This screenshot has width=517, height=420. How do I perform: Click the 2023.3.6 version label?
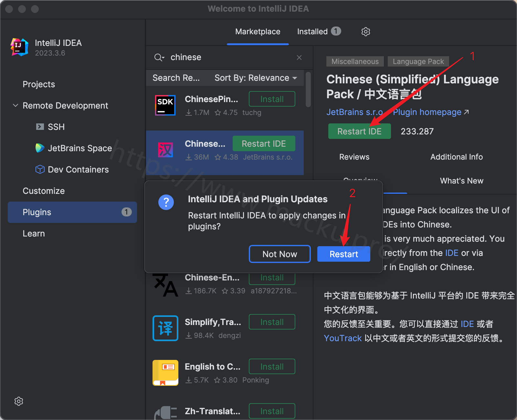[x=50, y=53]
